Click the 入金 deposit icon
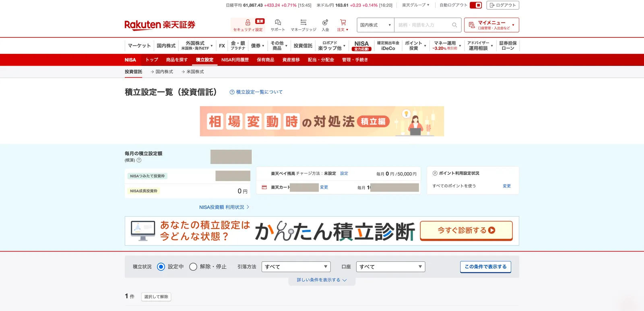 pos(325,23)
